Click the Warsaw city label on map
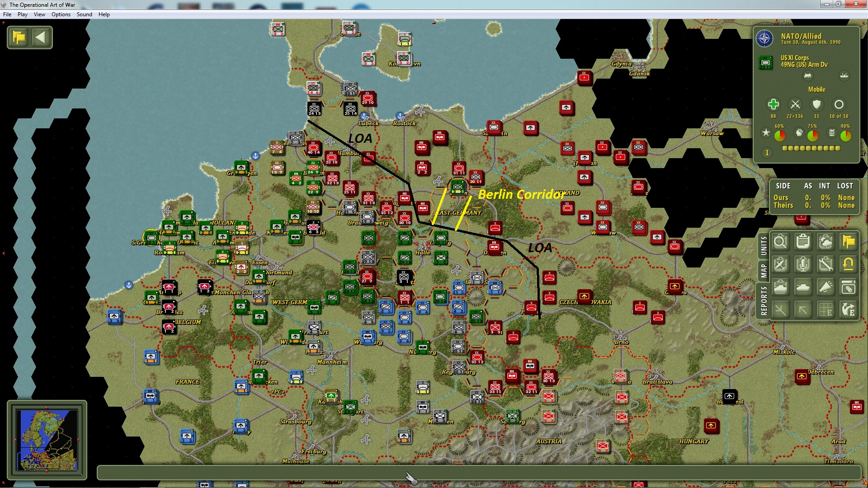868x488 pixels. click(x=712, y=133)
